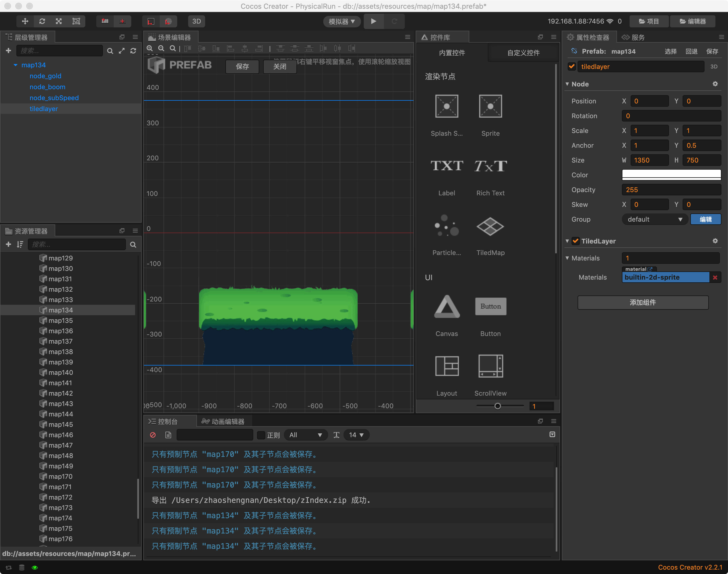This screenshot has height=574, width=728.
Task: Collapse the map134 tree node
Action: (x=16, y=65)
